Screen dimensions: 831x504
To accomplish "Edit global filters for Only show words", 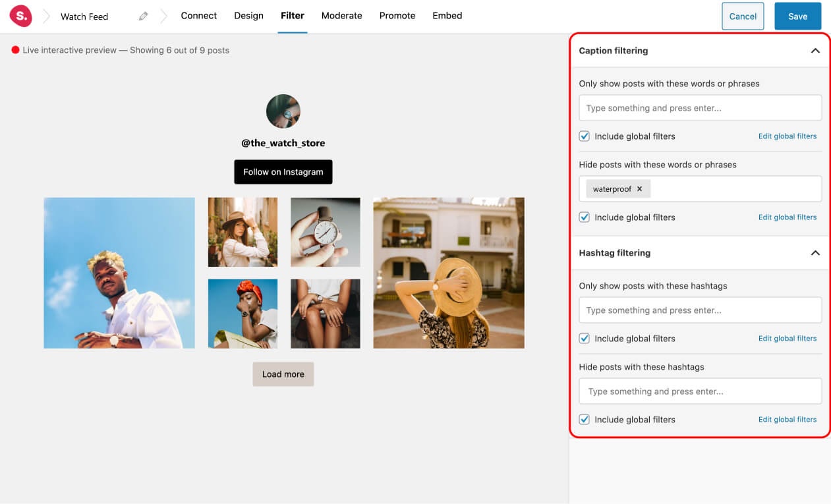I will [x=787, y=136].
